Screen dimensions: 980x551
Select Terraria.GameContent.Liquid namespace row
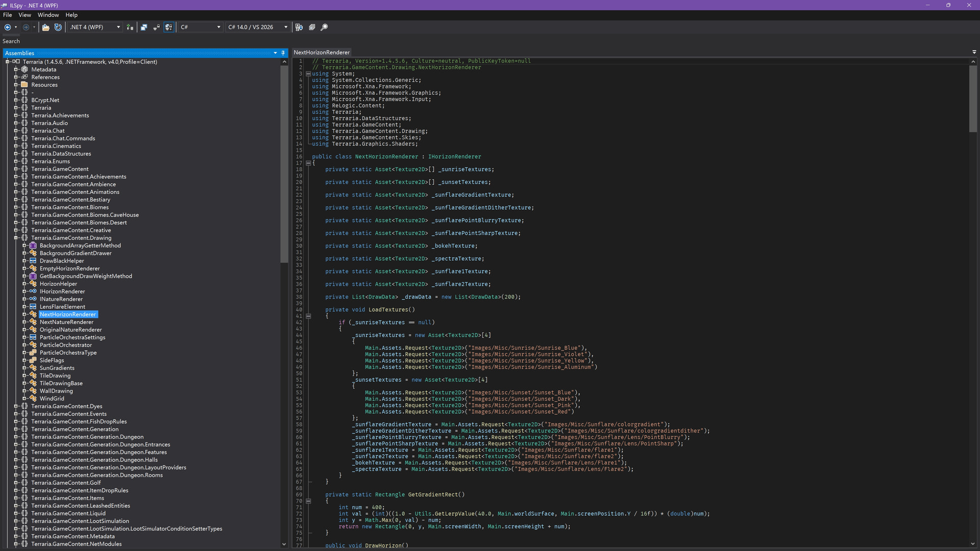pos(68,513)
